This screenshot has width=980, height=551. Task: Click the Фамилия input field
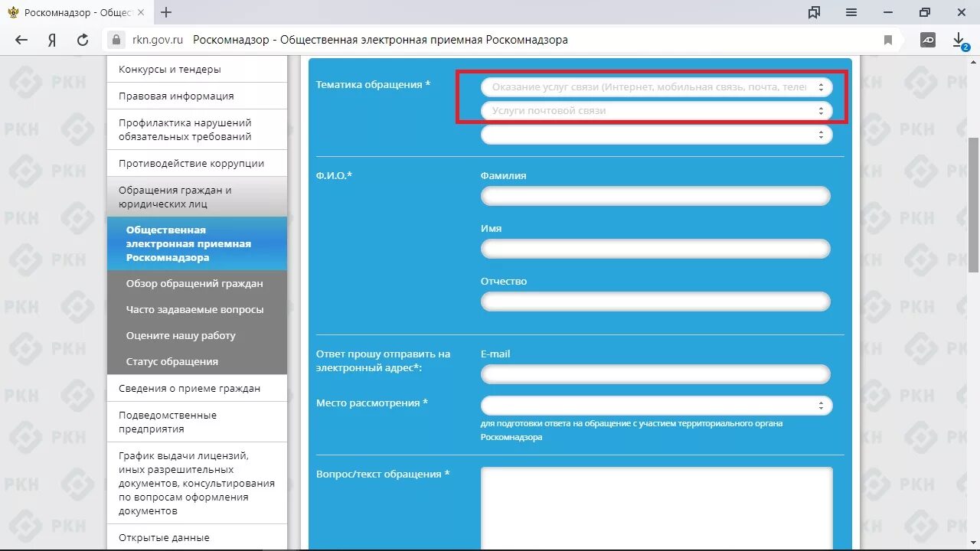click(x=655, y=196)
